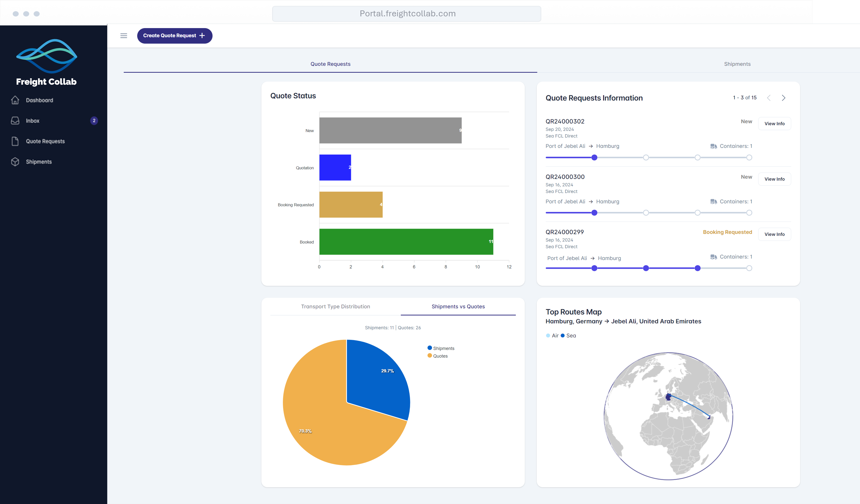Switch to the Transport Type Distribution tab
Image resolution: width=860 pixels, height=504 pixels.
tap(335, 306)
